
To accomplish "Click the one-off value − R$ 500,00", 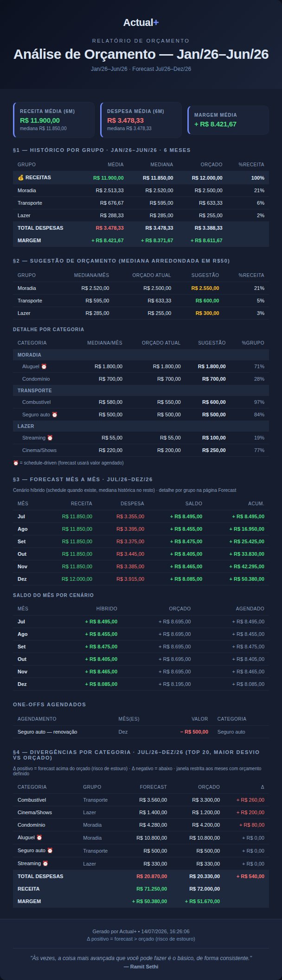I will (x=194, y=732).
